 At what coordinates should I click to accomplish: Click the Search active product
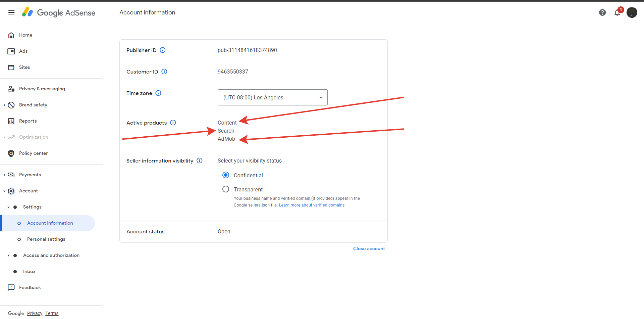226,131
